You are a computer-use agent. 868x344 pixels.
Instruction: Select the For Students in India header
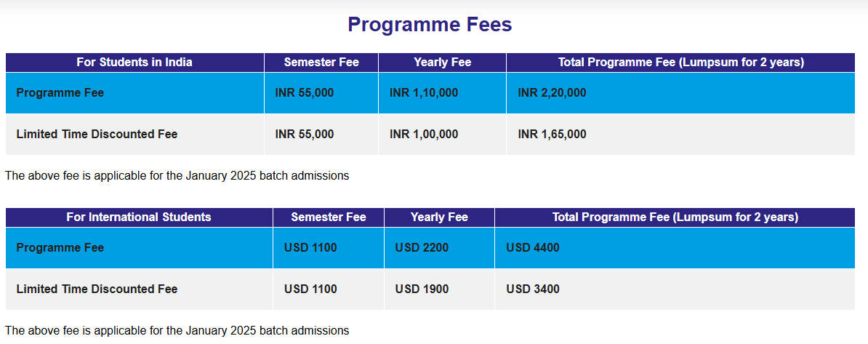(x=134, y=63)
